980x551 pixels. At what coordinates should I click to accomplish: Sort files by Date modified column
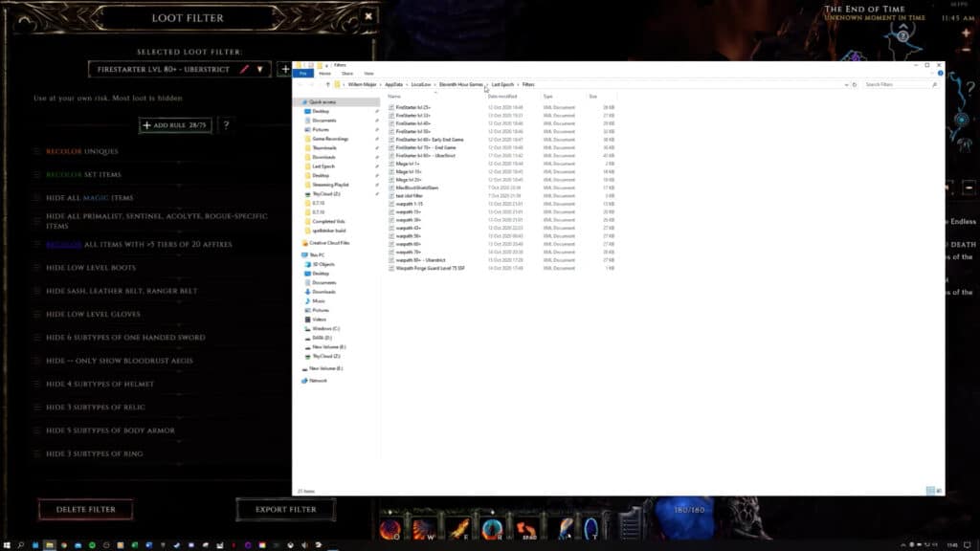[501, 97]
